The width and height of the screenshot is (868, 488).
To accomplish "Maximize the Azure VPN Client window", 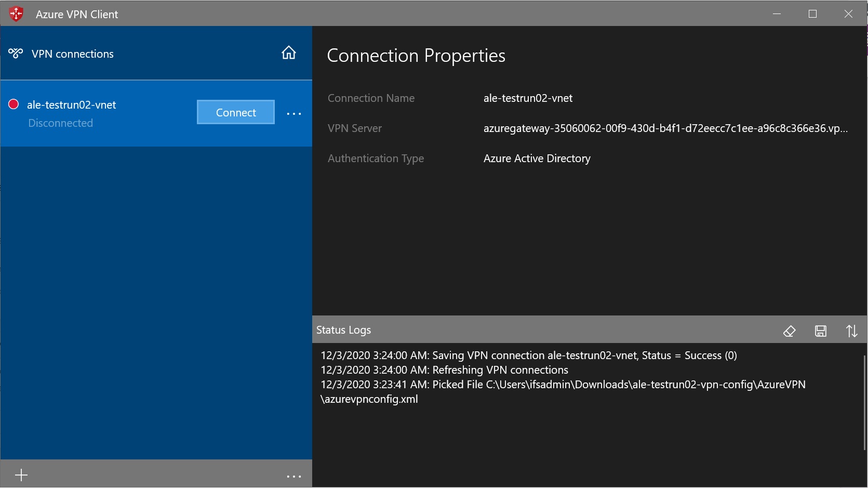I will (x=813, y=14).
